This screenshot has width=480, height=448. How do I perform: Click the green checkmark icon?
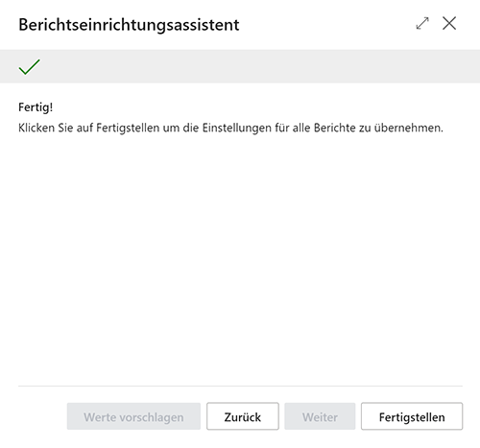(30, 67)
